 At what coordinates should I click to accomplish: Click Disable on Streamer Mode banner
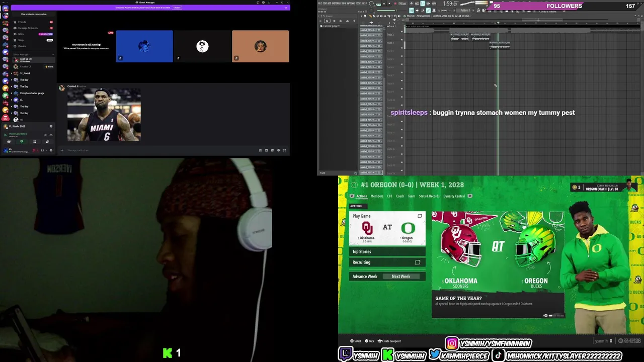pos(177,8)
